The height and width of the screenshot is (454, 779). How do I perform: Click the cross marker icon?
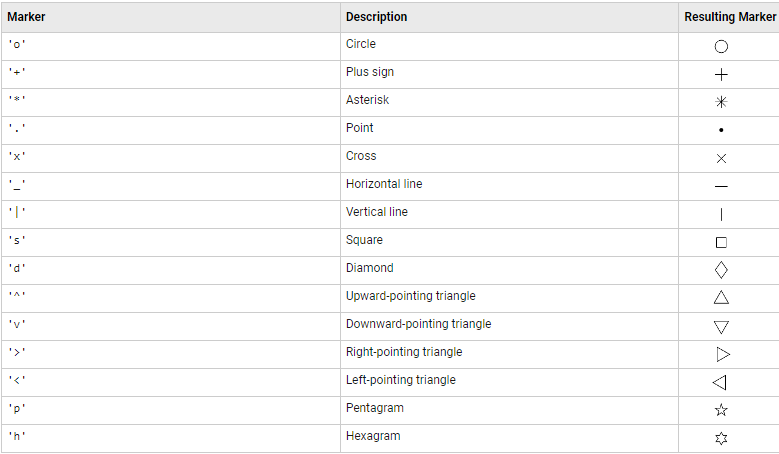721,158
